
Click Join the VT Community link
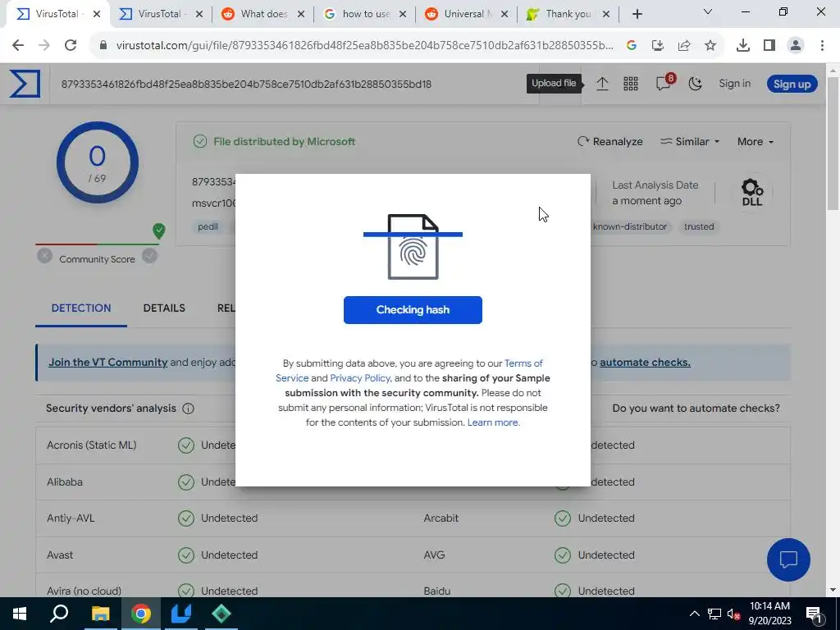pos(108,362)
